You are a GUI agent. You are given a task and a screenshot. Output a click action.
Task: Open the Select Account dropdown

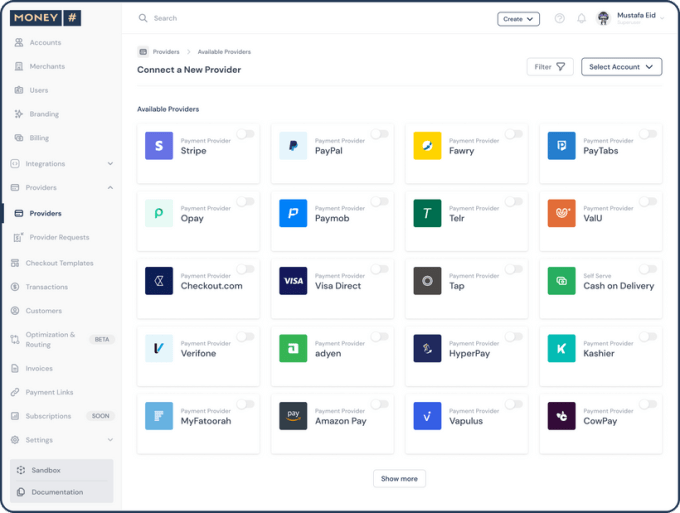(621, 67)
